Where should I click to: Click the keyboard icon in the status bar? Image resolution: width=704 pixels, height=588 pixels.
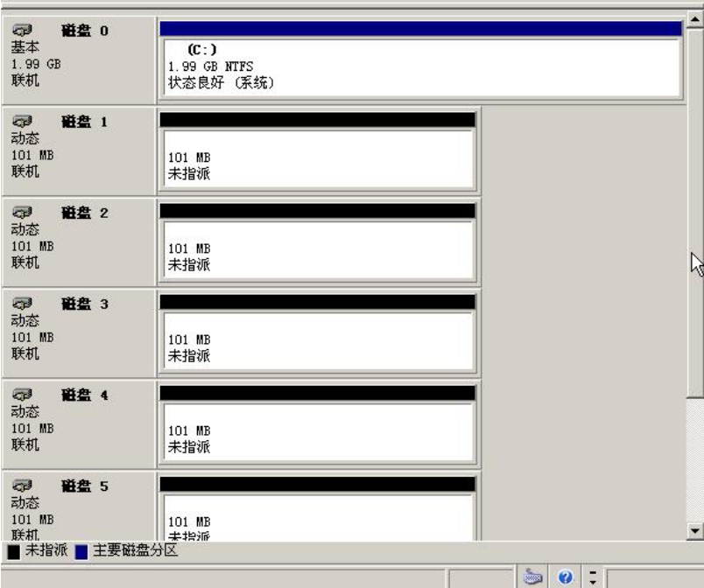pos(533,577)
